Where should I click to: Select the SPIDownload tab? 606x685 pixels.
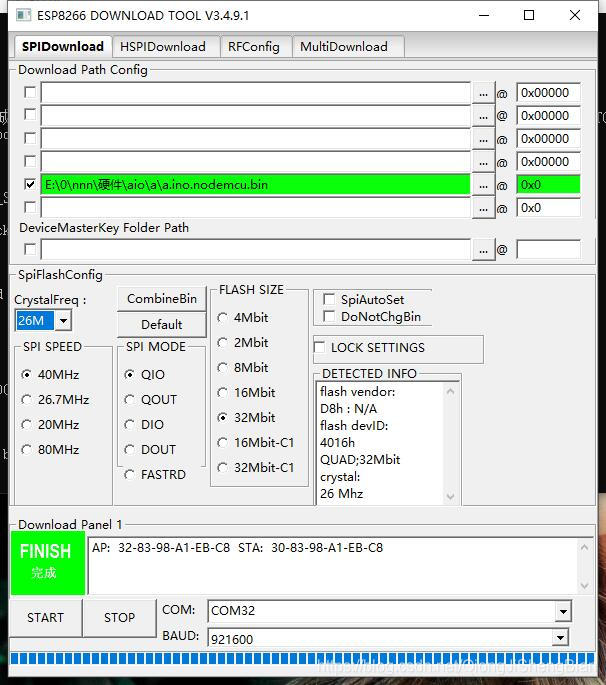63,46
